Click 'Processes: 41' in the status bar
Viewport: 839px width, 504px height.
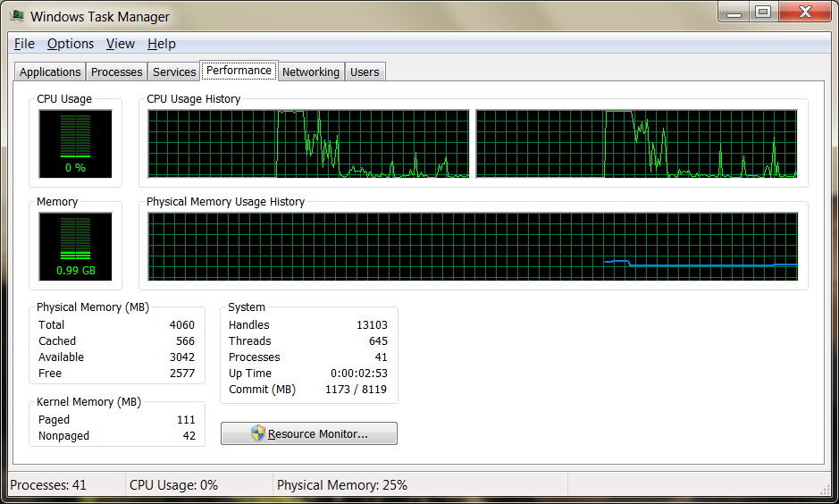[48, 485]
